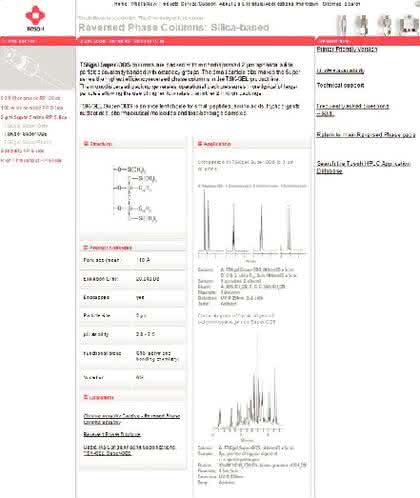This screenshot has width=420, height=498.
Task: Select the Super Series RP-Silica sidebar item
Action: click(x=34, y=117)
